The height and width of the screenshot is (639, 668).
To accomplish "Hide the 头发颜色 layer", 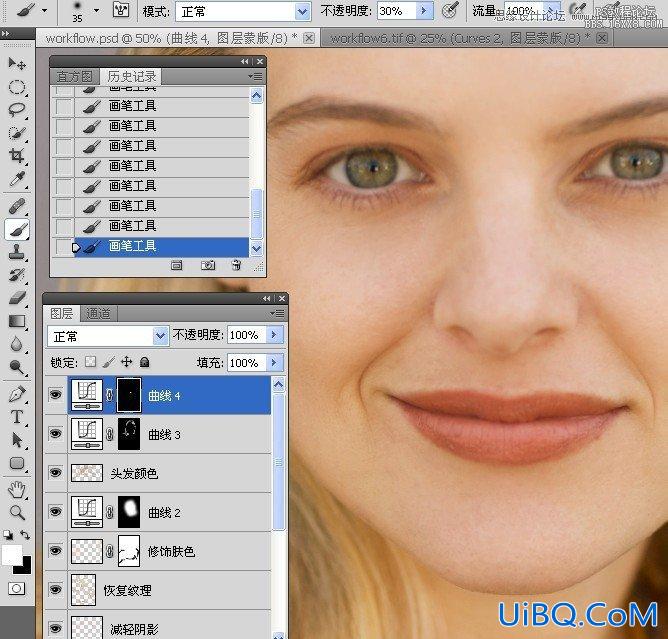I will [x=55, y=472].
